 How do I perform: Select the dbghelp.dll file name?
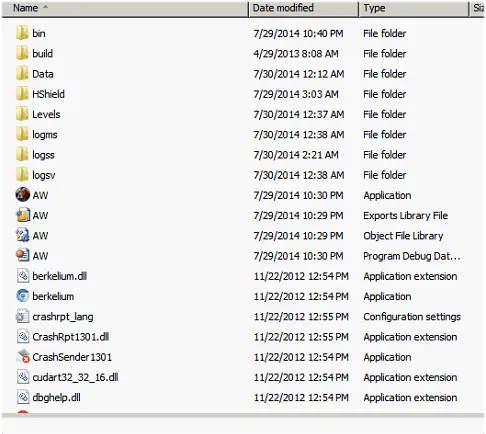click(x=56, y=397)
